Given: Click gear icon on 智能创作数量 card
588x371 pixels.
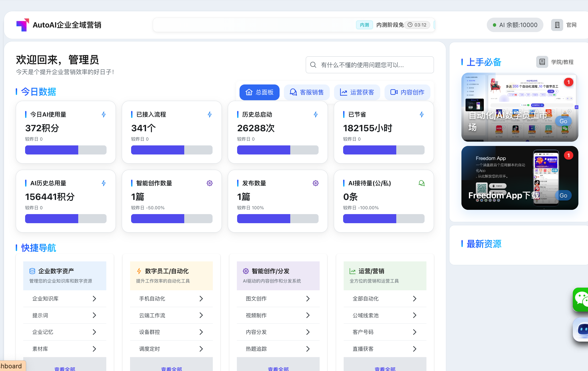Looking at the screenshot, I should pos(210,183).
